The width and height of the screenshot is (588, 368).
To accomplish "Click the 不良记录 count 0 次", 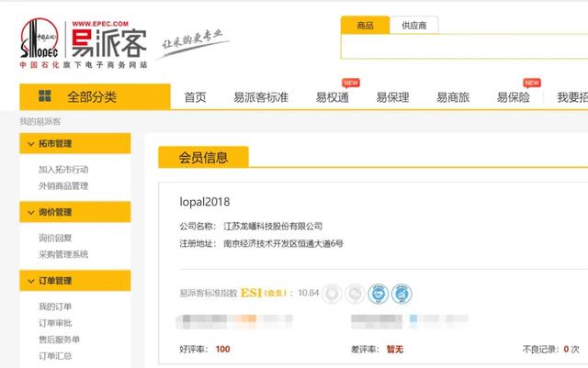I will point(571,350).
